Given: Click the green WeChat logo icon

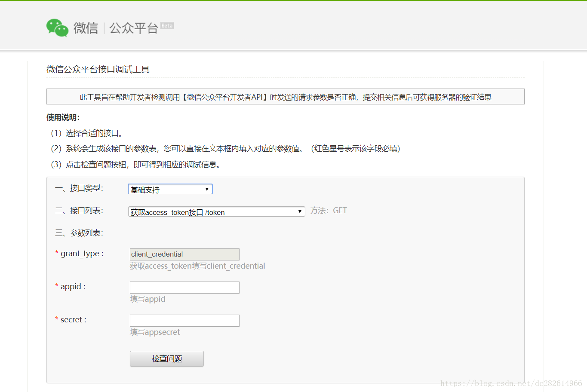Looking at the screenshot, I should [x=58, y=28].
